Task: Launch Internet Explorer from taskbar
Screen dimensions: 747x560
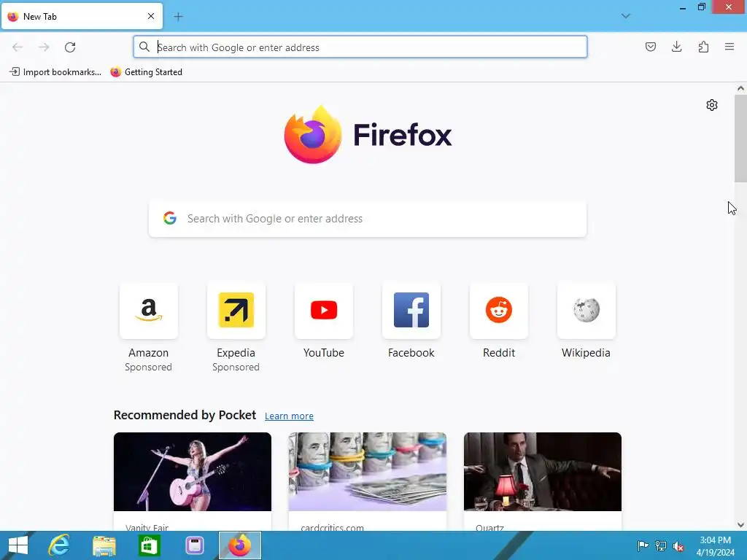Action: click(x=59, y=545)
